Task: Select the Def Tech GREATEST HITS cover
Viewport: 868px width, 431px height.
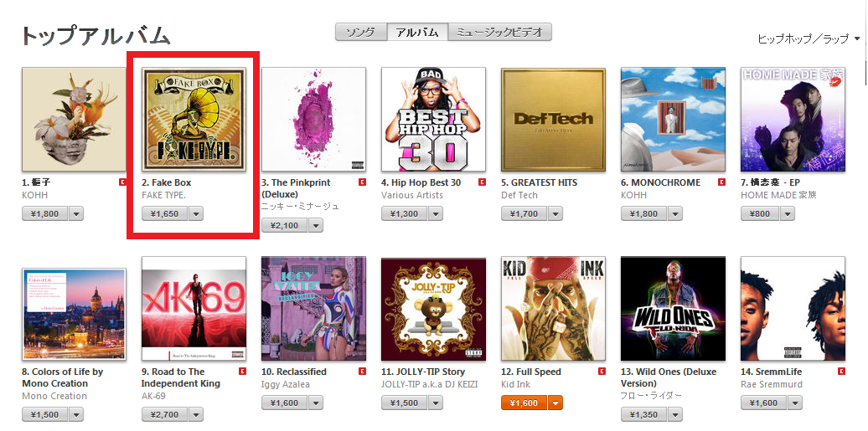Action: (x=553, y=120)
